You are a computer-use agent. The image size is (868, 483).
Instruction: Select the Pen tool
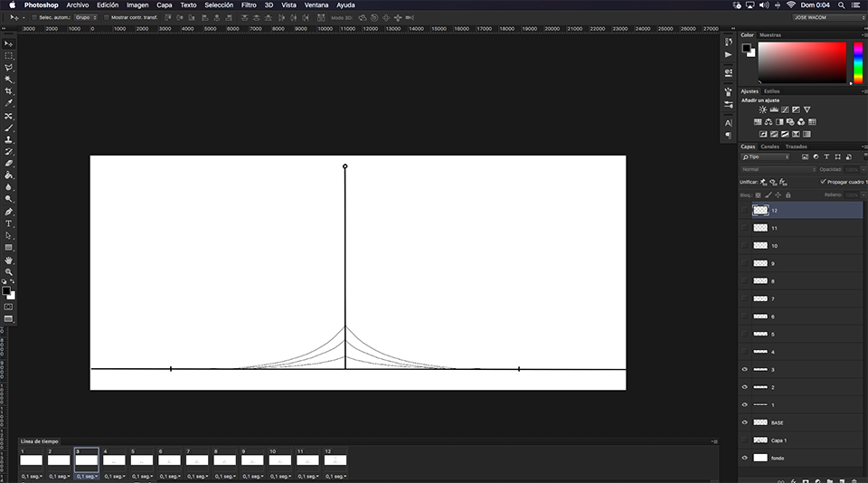click(8, 212)
